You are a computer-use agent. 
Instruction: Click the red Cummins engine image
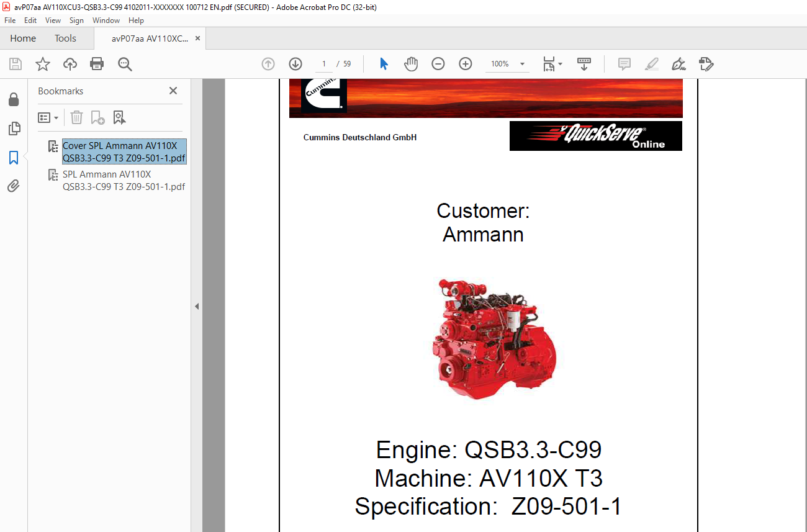pyautogui.click(x=495, y=338)
